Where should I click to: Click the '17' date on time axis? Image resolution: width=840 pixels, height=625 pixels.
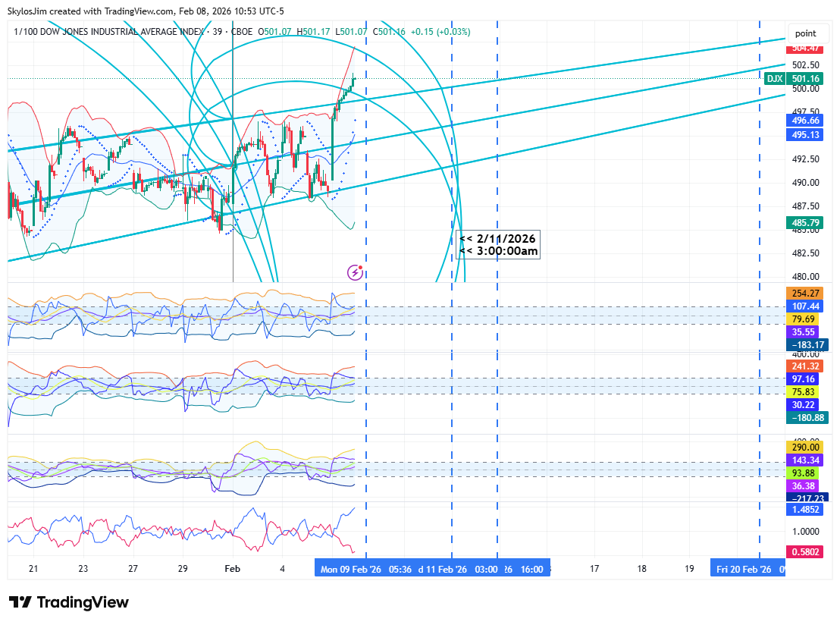tap(594, 569)
